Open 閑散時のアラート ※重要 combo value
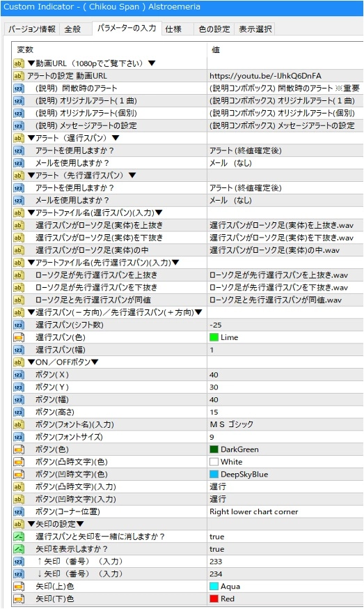Viewport: 364px width, 609px height. (x=285, y=88)
